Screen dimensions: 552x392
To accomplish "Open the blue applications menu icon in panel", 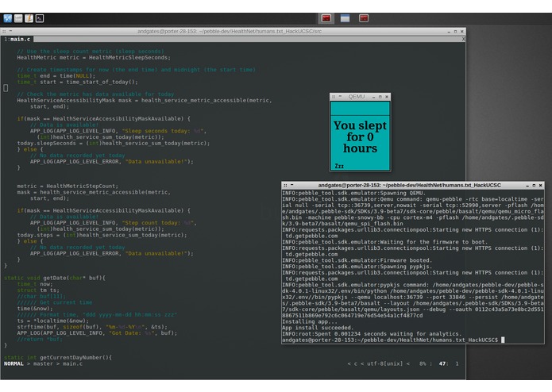I will [x=8, y=18].
